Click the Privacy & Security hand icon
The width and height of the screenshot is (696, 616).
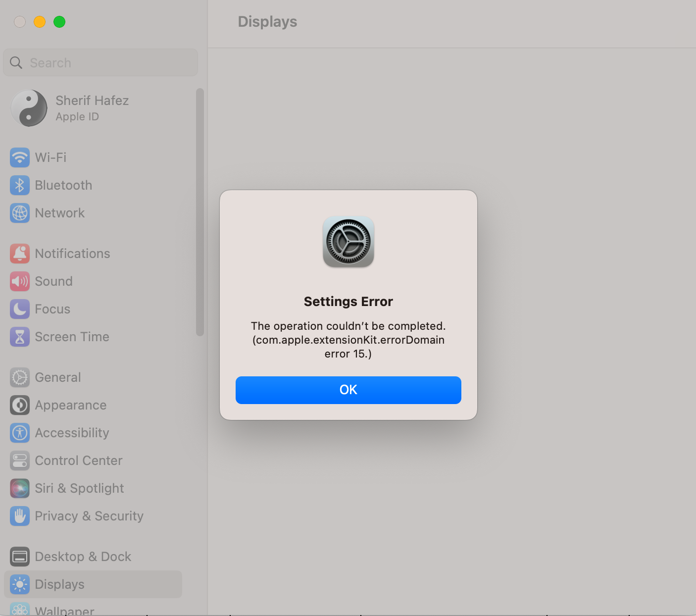(x=20, y=516)
